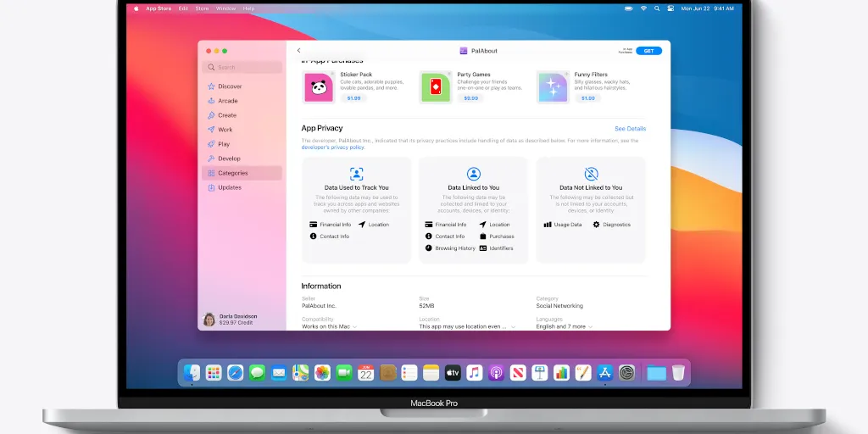Expand Languages English and 7 more

[564, 326]
